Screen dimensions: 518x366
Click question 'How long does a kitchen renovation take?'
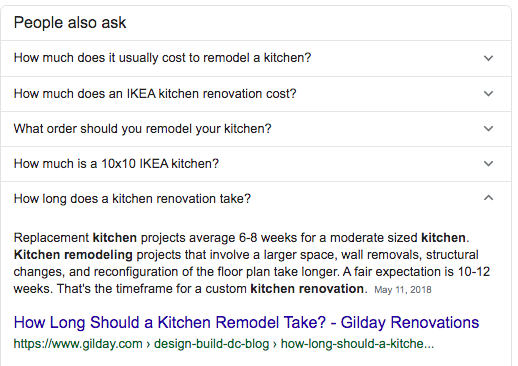tap(132, 199)
